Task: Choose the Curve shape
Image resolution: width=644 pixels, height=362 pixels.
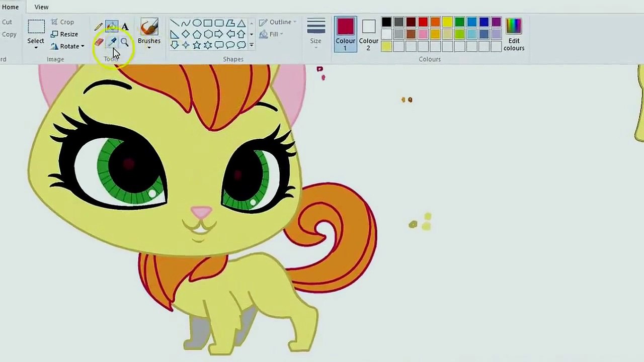Action: pyautogui.click(x=186, y=23)
